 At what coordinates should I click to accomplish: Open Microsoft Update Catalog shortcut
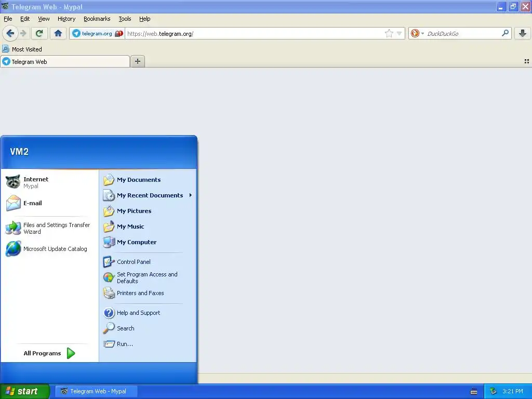[49, 249]
